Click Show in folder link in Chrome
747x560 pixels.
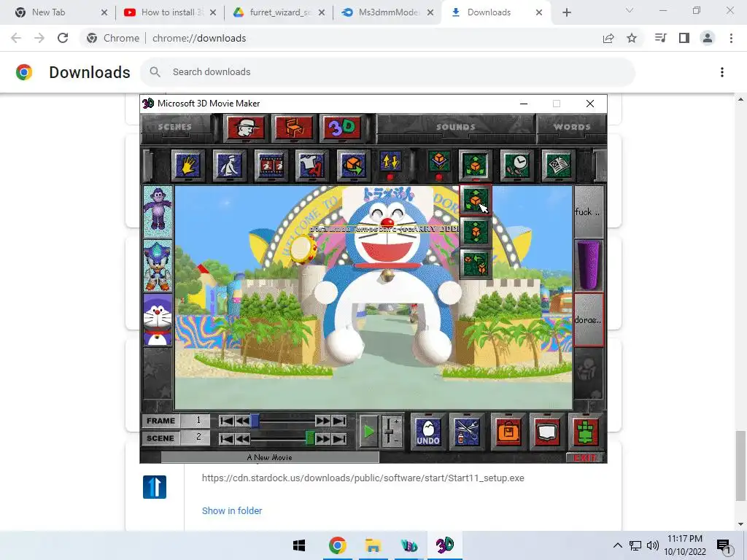(232, 510)
